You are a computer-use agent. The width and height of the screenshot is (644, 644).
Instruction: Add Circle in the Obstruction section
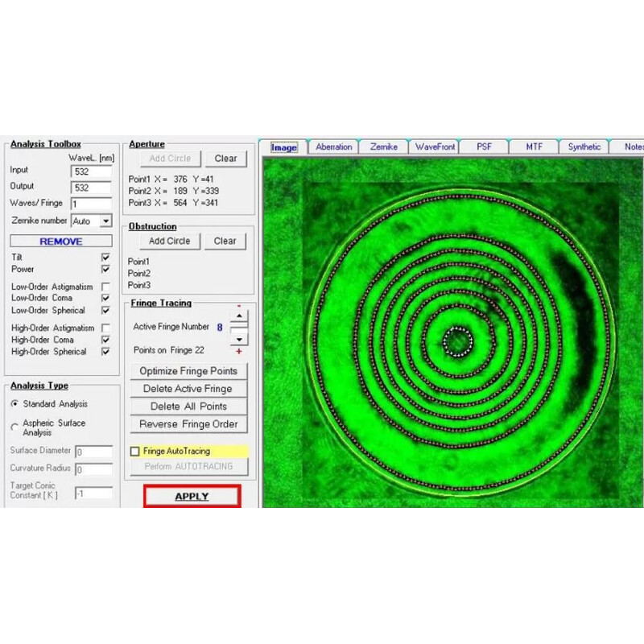[170, 241]
